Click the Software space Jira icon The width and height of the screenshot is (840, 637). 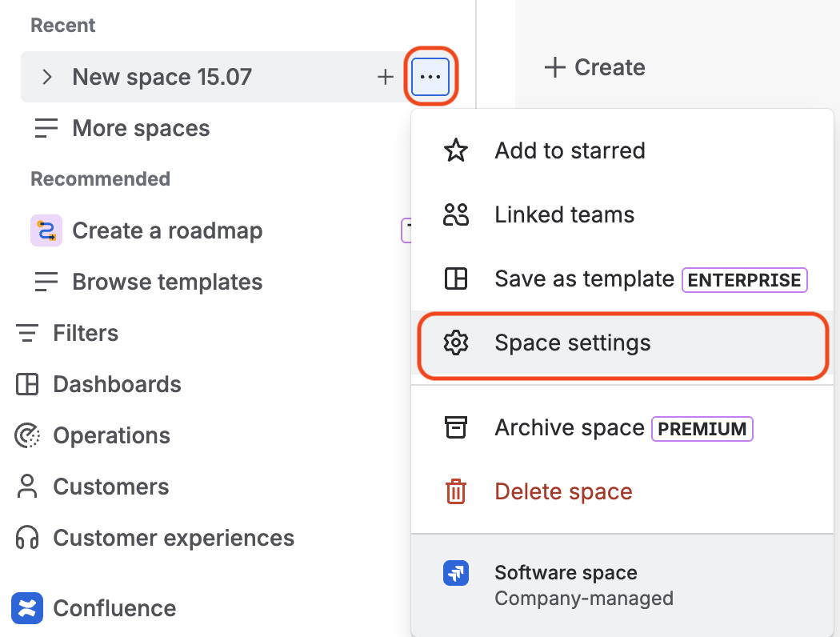(x=456, y=573)
